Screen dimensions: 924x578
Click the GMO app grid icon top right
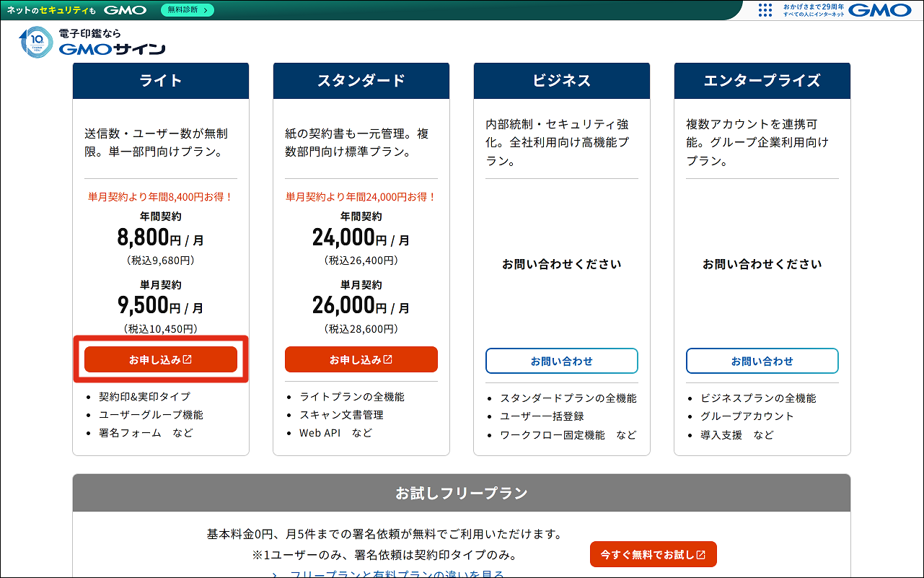(x=765, y=9)
